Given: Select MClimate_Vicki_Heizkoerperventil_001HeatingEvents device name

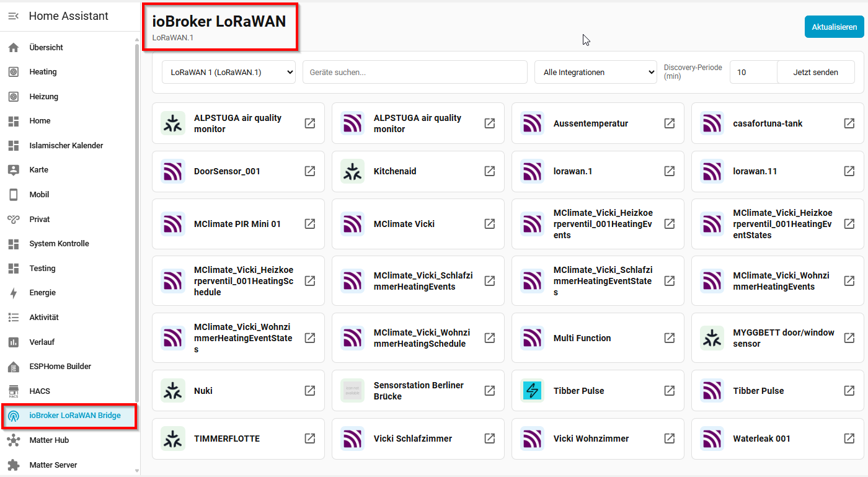Looking at the screenshot, I should (603, 224).
